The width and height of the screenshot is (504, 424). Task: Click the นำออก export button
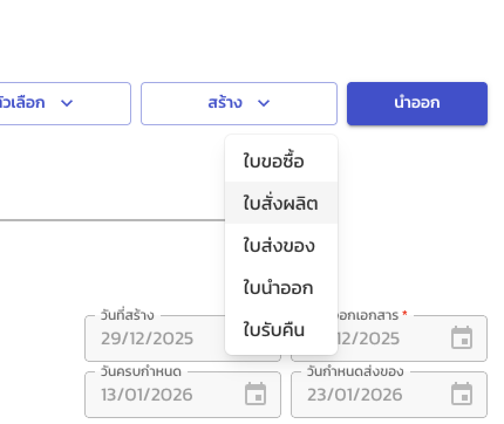(417, 103)
